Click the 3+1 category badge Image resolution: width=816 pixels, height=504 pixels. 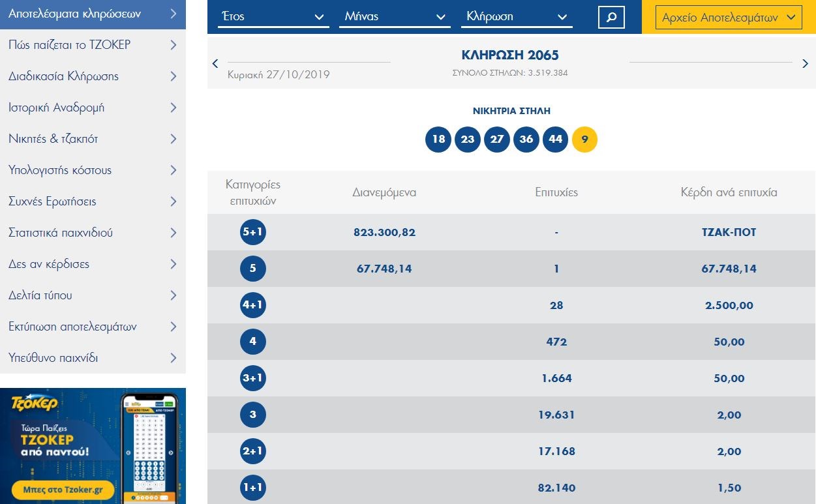coord(253,378)
